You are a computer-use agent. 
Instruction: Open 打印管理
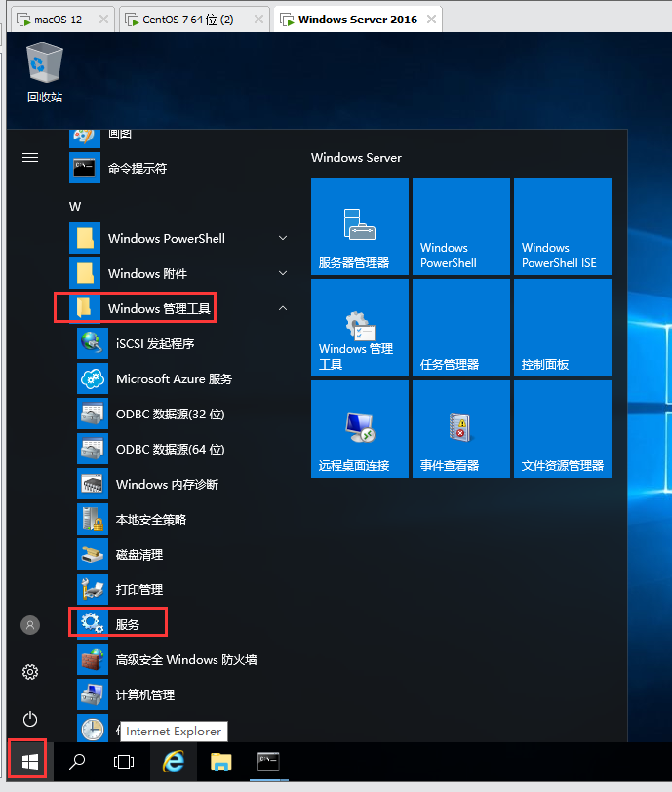coord(185,589)
